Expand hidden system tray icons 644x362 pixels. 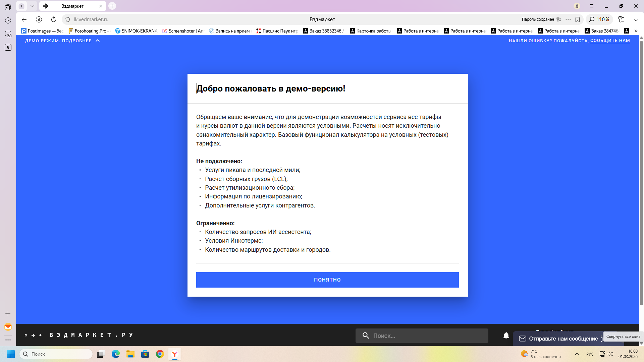tap(577, 354)
